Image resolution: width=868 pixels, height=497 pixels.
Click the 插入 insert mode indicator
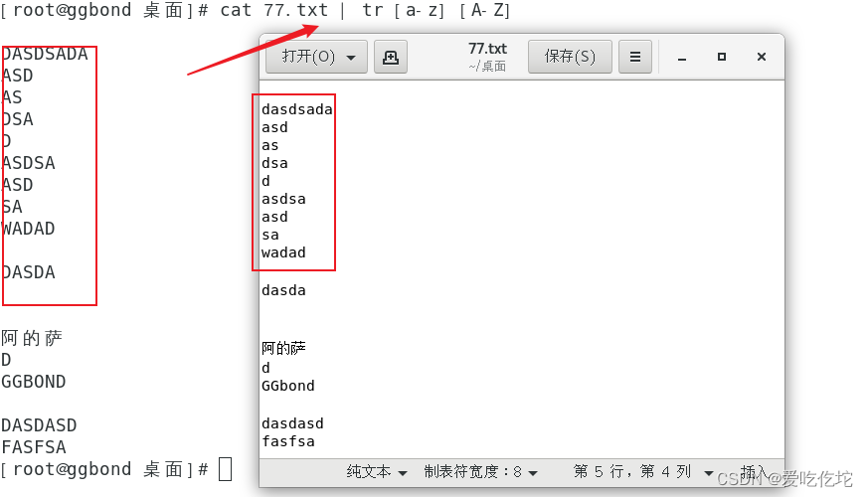[x=754, y=471]
